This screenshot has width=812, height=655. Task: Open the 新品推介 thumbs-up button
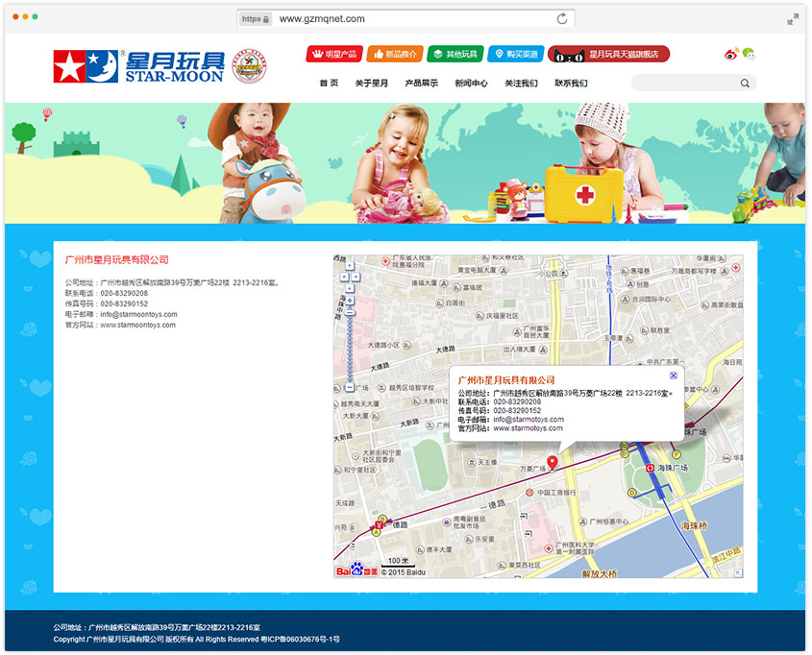click(395, 54)
